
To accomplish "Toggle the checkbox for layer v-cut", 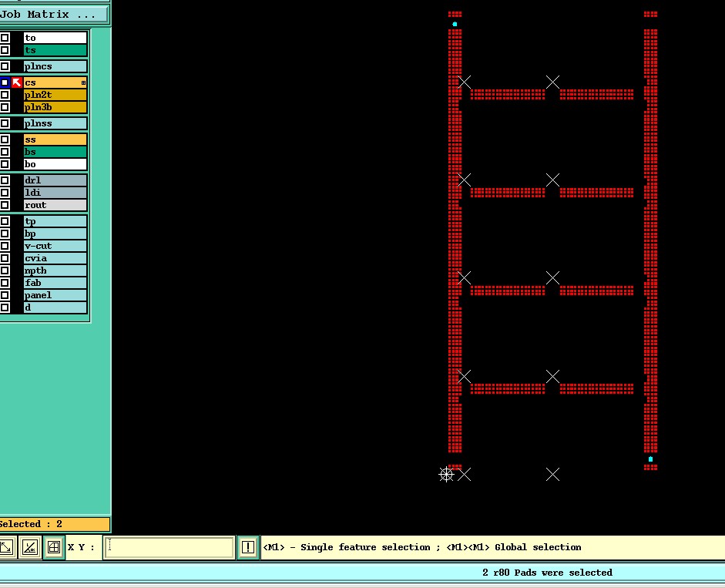I will [x=5, y=246].
